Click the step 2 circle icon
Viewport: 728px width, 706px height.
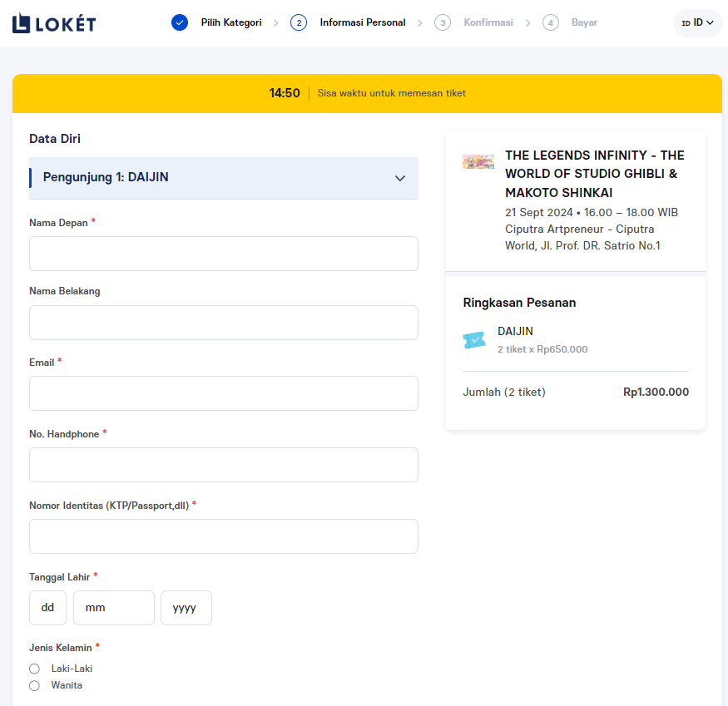(x=299, y=22)
